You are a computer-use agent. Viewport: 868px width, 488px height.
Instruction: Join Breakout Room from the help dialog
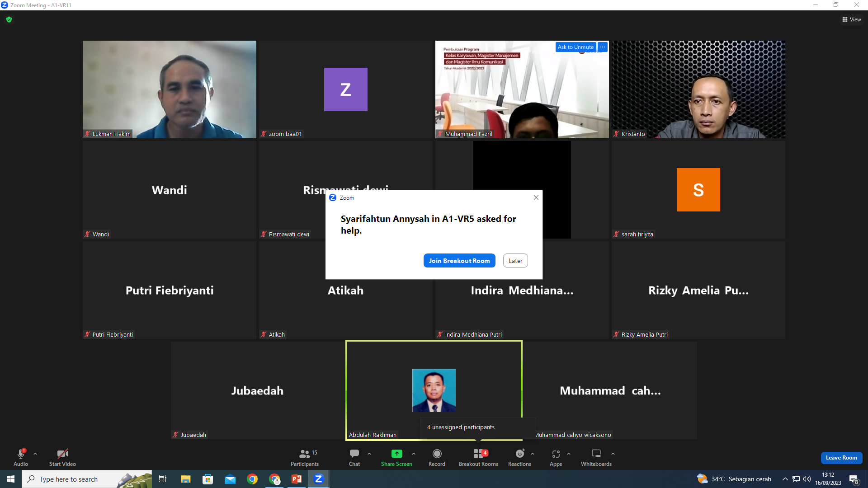click(x=459, y=261)
